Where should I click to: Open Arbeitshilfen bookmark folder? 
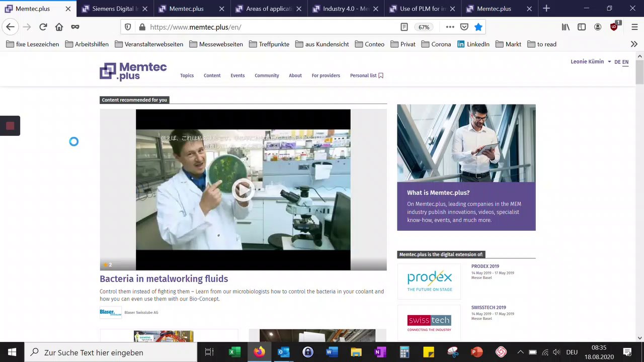click(87, 44)
